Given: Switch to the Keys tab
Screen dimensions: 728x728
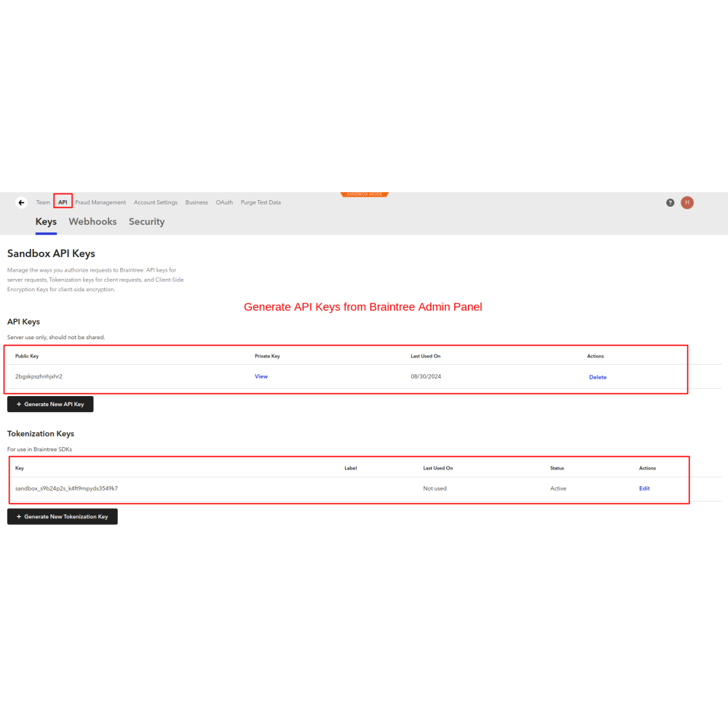Looking at the screenshot, I should 46,222.
